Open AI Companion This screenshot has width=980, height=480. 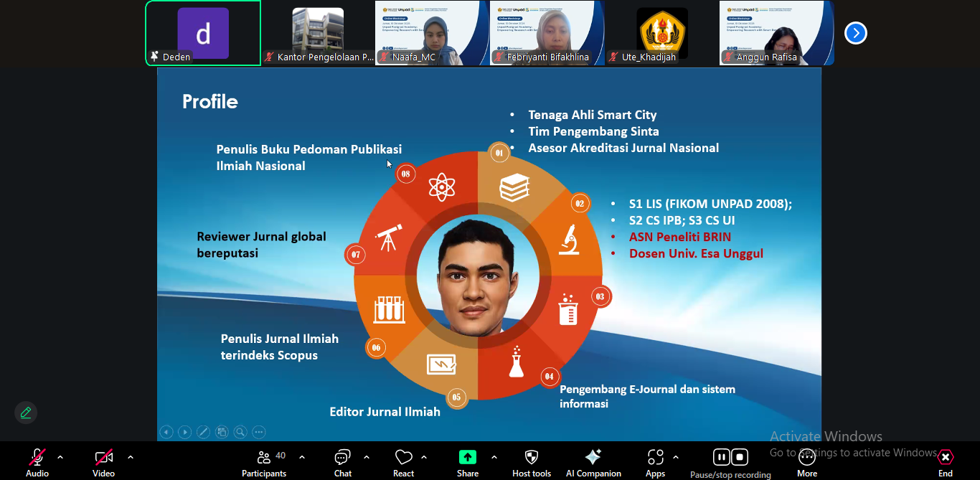(x=593, y=463)
